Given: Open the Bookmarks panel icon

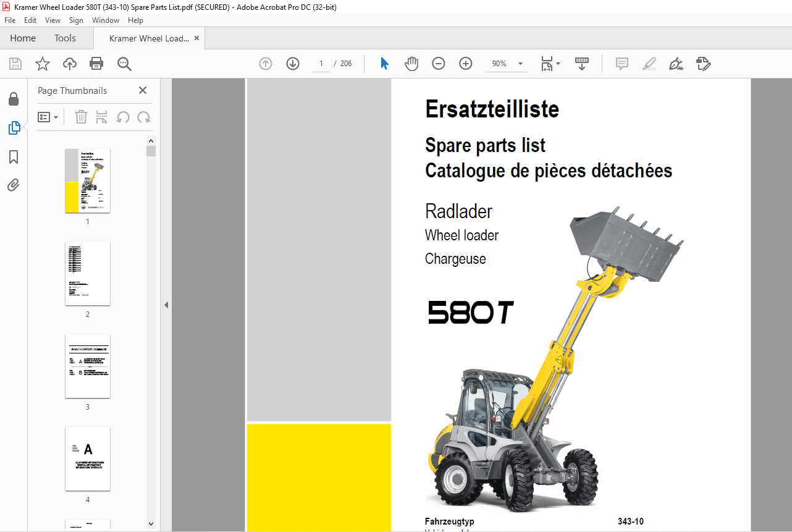Looking at the screenshot, I should pos(14,157).
